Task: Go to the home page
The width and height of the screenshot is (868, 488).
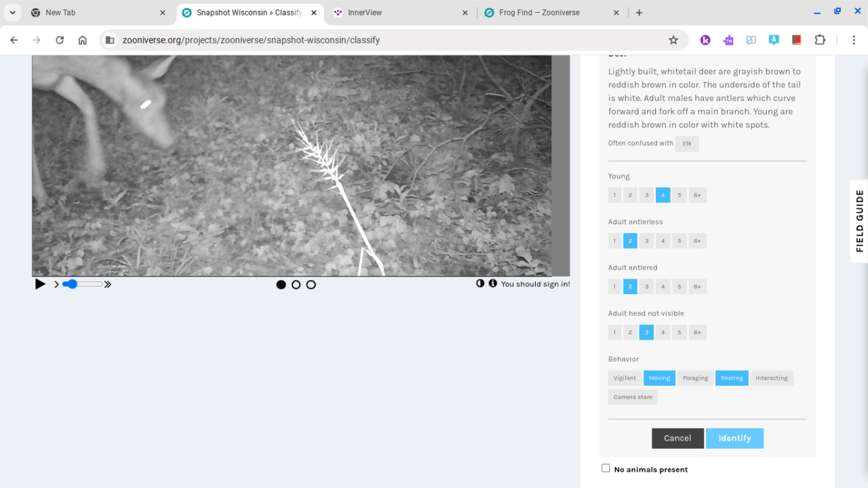Action: [83, 40]
